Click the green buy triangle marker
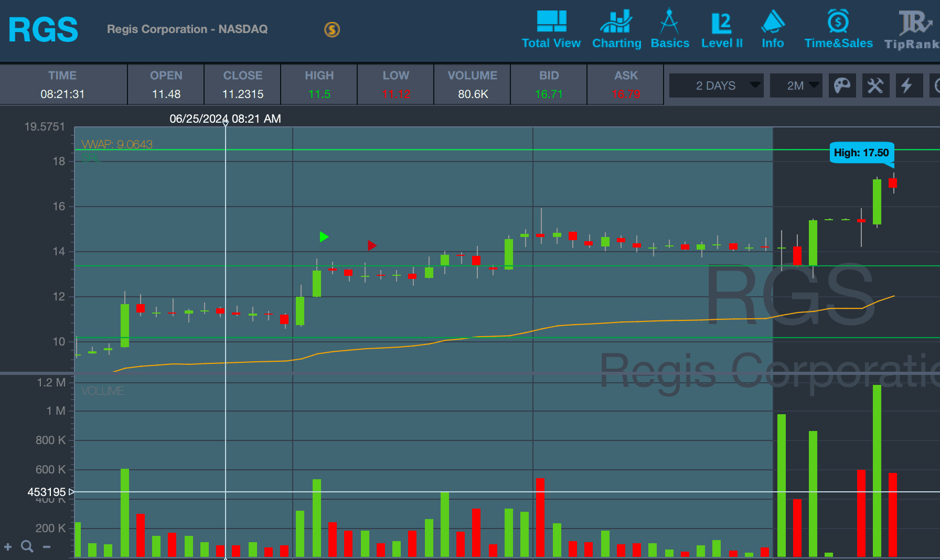 click(x=324, y=237)
